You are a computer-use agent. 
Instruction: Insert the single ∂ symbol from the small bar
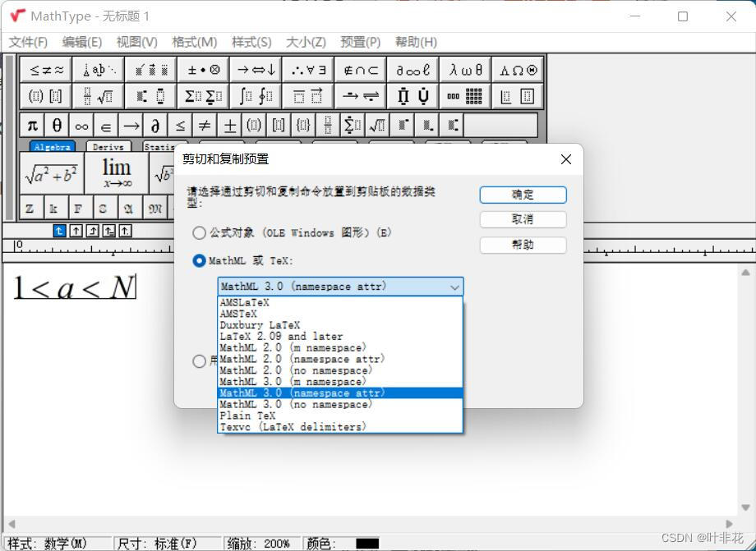coord(155,126)
